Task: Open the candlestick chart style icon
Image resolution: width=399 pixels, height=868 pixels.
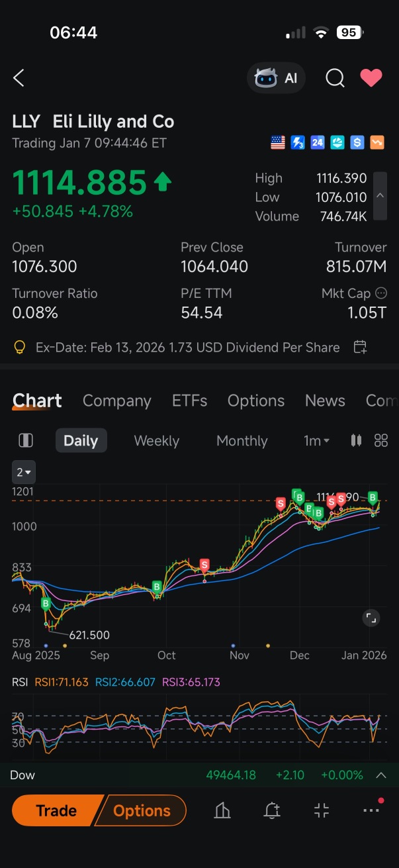Action: [356, 440]
